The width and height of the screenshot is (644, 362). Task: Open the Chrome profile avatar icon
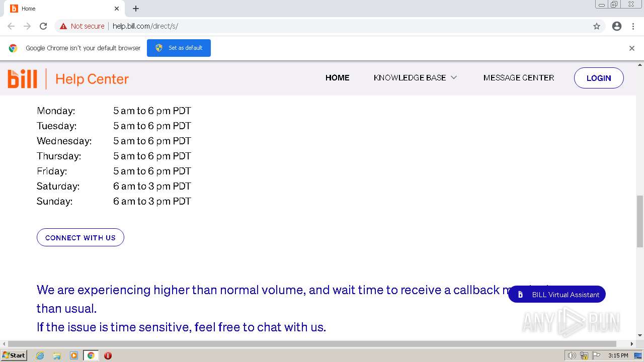617,26
